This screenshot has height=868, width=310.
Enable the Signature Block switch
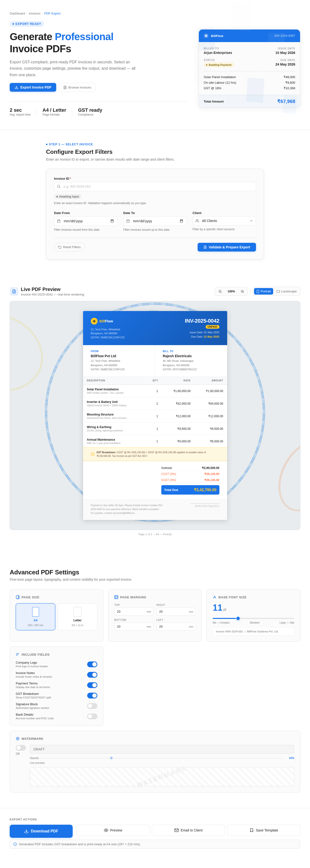92,706
